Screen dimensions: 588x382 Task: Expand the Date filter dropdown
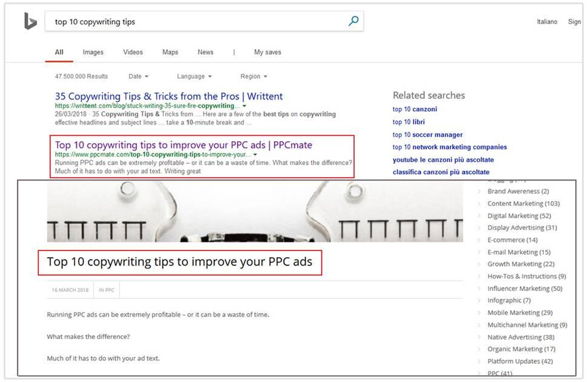(138, 76)
